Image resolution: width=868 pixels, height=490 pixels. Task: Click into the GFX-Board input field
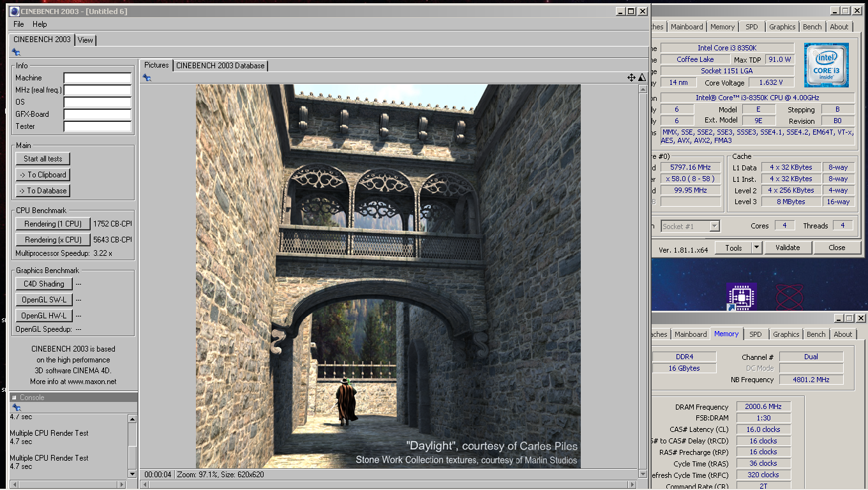click(97, 114)
